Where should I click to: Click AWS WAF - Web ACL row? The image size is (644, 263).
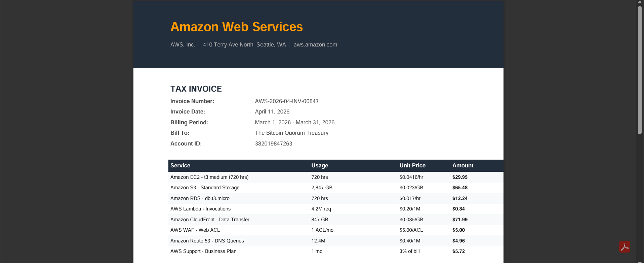336,230
